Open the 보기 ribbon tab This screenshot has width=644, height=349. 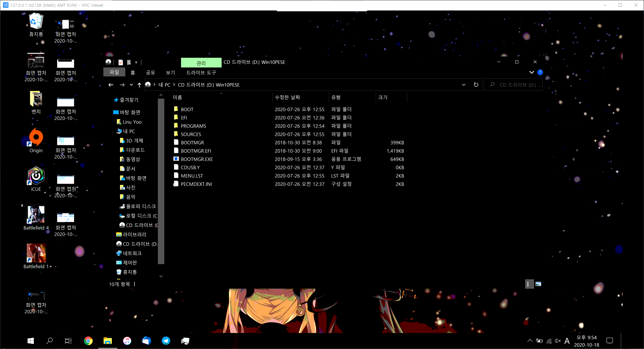click(171, 73)
